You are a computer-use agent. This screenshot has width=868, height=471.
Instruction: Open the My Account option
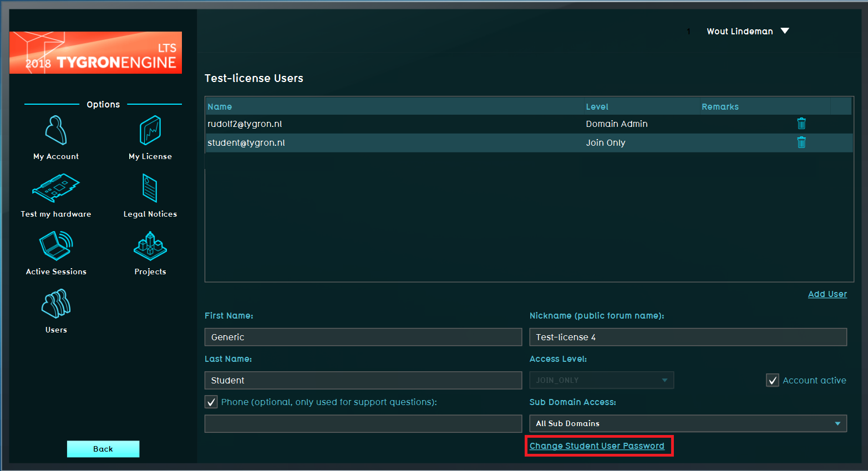(x=56, y=131)
